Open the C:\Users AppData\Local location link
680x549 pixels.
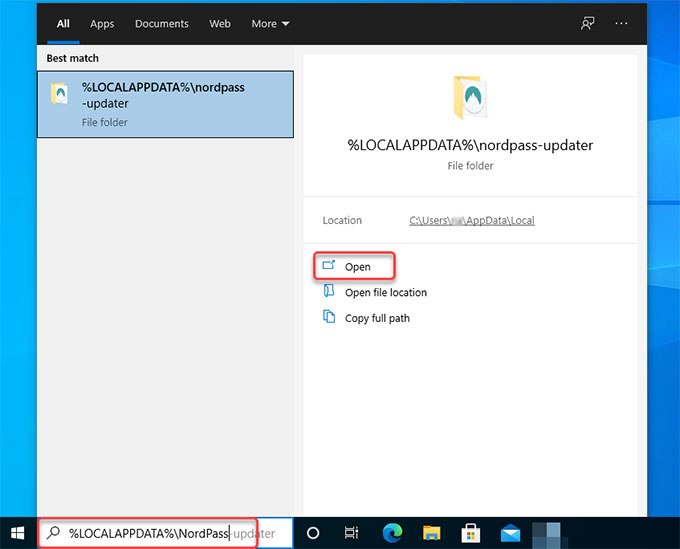[x=472, y=220]
